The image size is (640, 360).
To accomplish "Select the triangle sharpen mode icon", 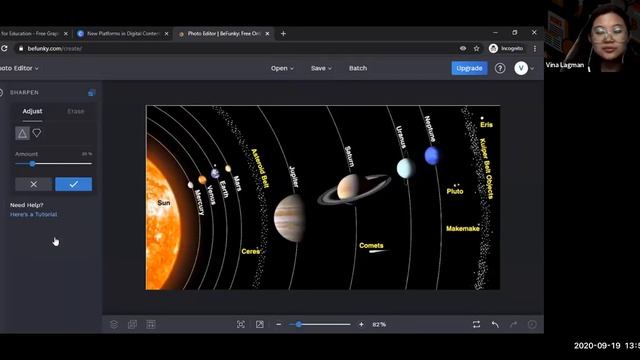I will coord(22,133).
